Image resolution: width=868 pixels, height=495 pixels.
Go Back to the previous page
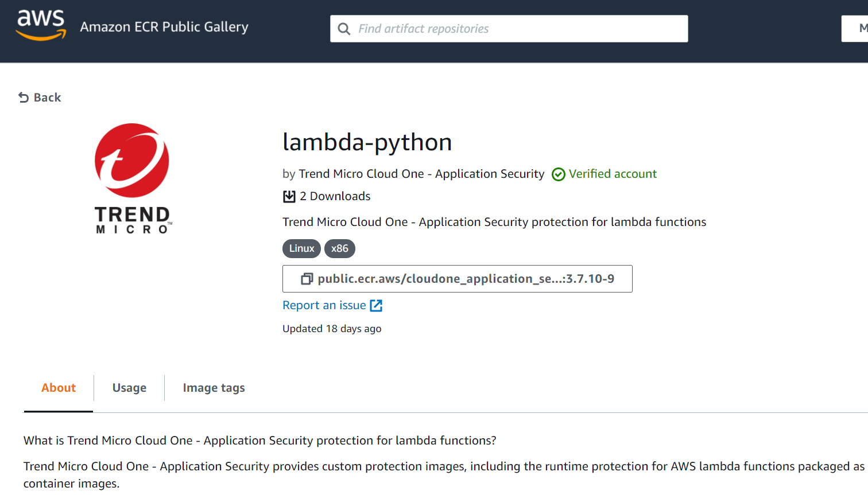40,98
